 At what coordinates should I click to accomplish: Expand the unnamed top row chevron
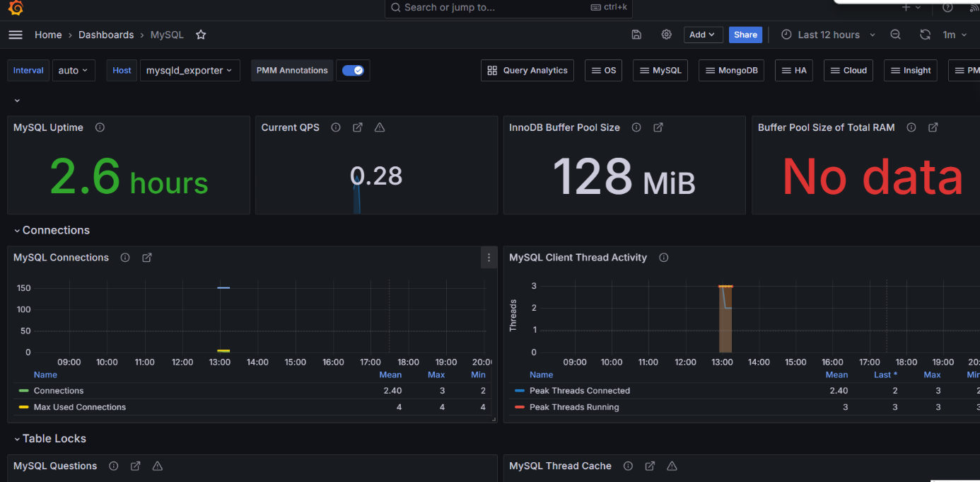(x=17, y=101)
